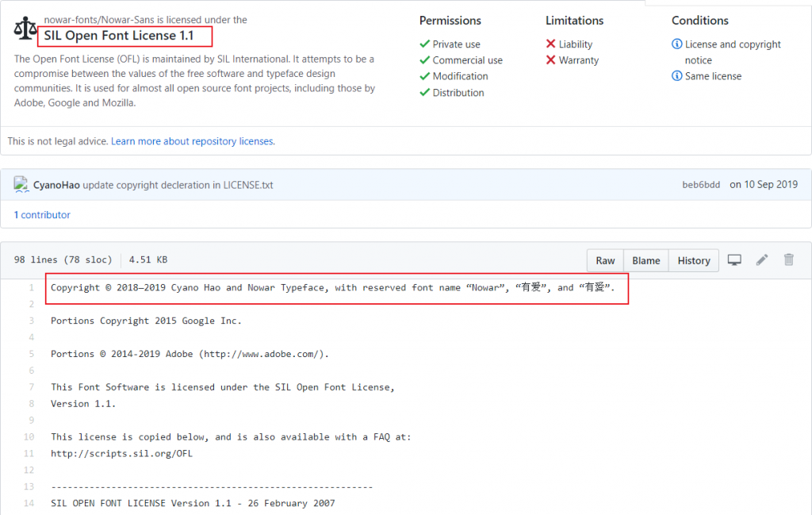812x515 pixels.
Task: Click the trash delete file icon
Action: coord(788,260)
